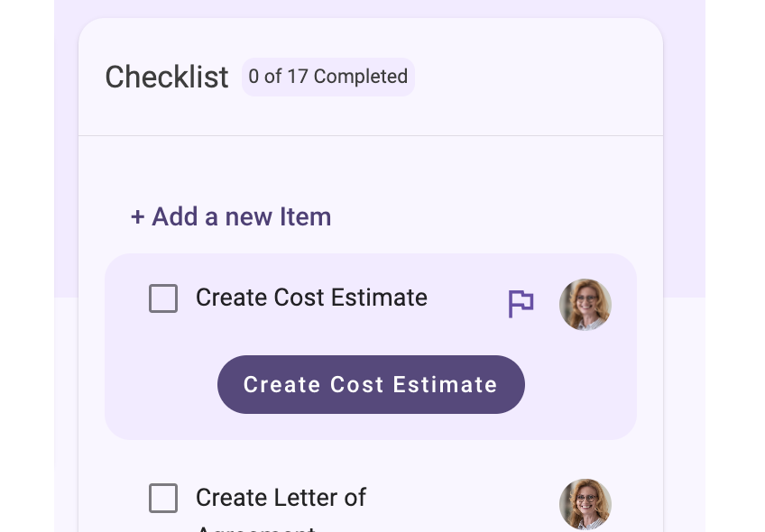Viewport: 765px width, 532px height.
Task: Click Add a new Item
Action: 231,216
